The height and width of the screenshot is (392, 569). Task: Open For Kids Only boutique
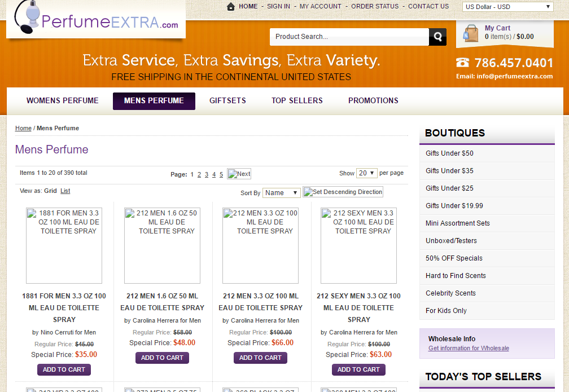click(x=487, y=310)
